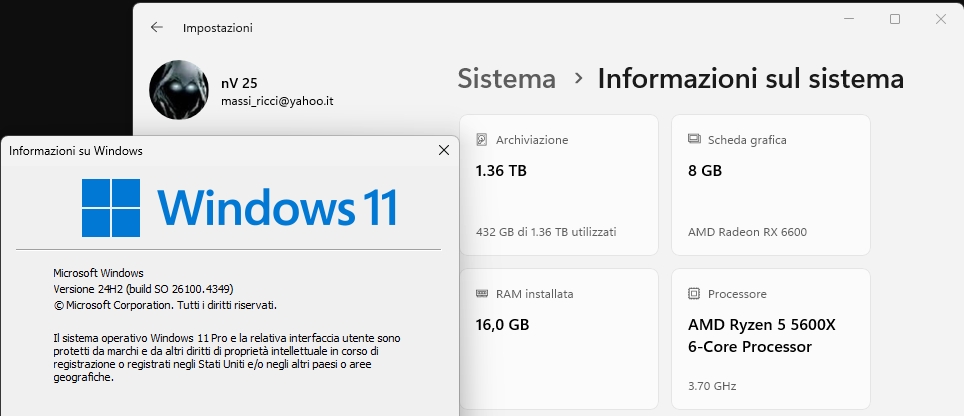Screen dimensions: 964x416
Task: Click the AMD Radeon RX 6600 text
Action: [747, 232]
